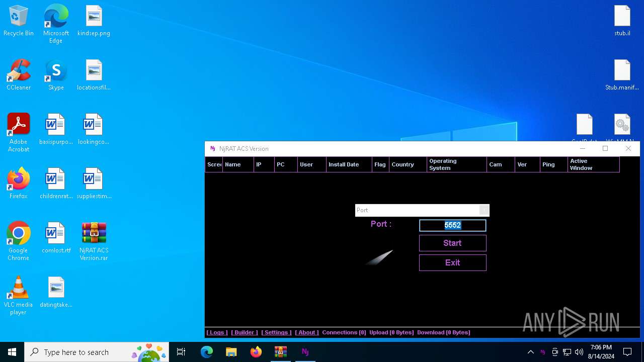Click the Download [0 Bytes] status text
Viewport: 644px width, 362px height.
point(444,332)
